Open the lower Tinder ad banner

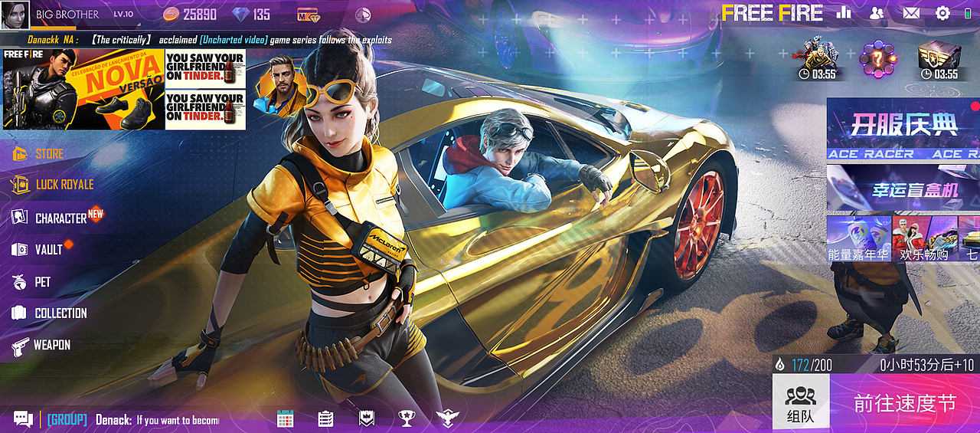click(205, 110)
